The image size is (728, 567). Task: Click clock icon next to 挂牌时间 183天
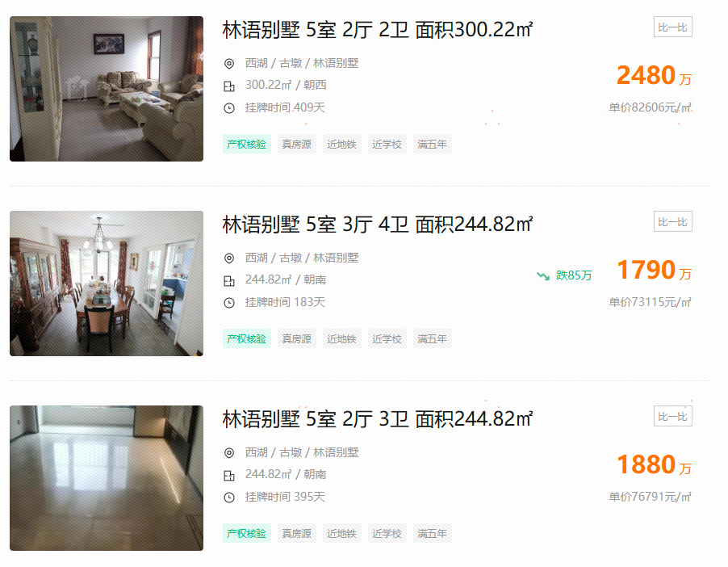click(x=229, y=303)
